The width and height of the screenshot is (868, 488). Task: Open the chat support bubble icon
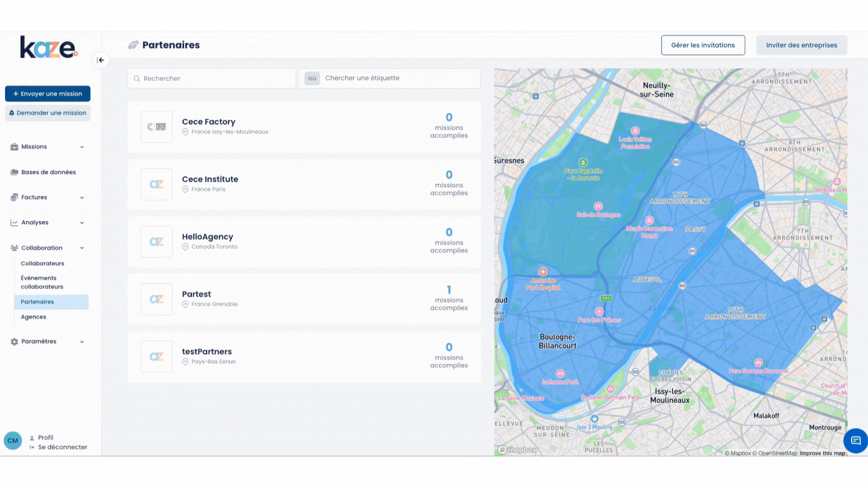(x=855, y=441)
